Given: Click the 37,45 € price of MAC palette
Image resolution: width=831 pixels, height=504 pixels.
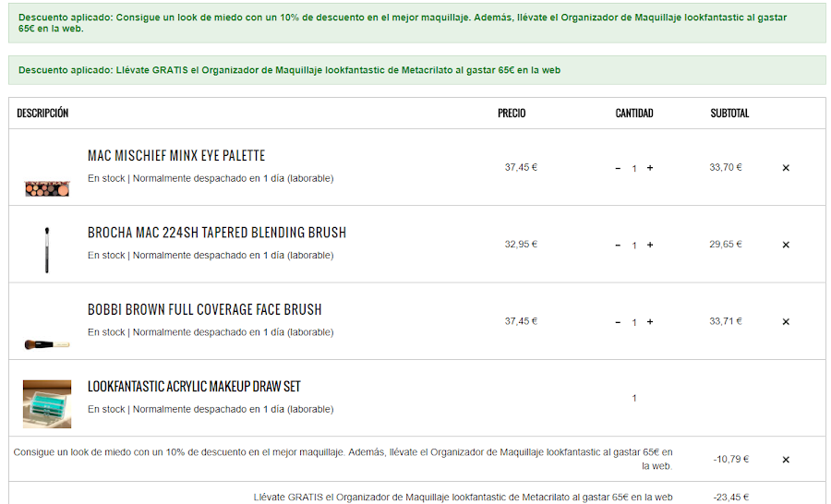Looking at the screenshot, I should click(521, 167).
